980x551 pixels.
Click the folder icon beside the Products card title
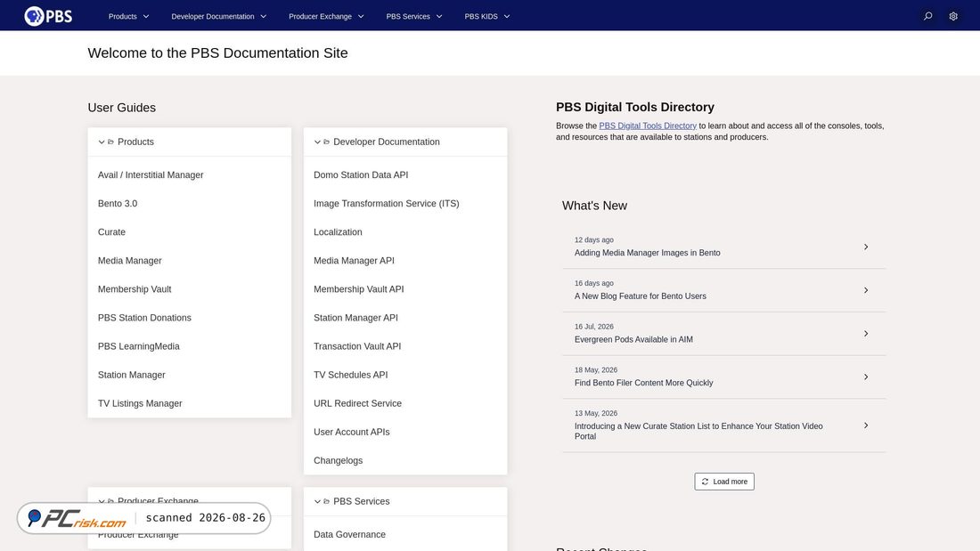[110, 142]
